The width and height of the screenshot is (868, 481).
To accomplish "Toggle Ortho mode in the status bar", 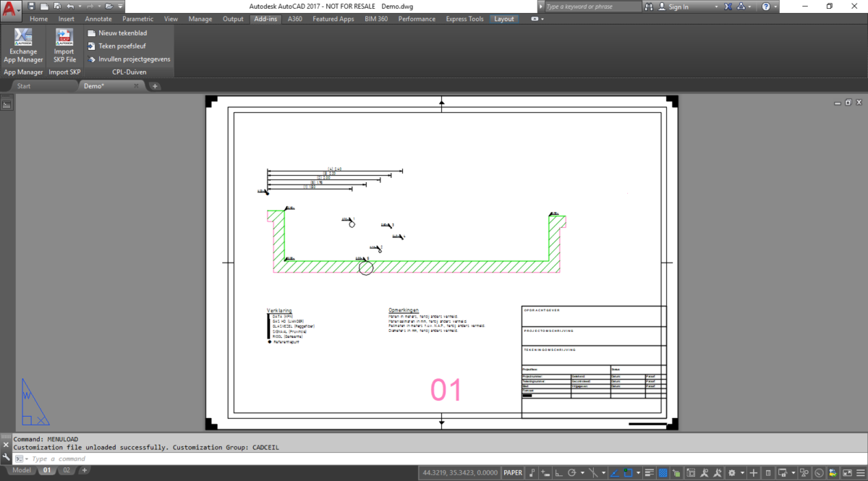I will coord(558,472).
